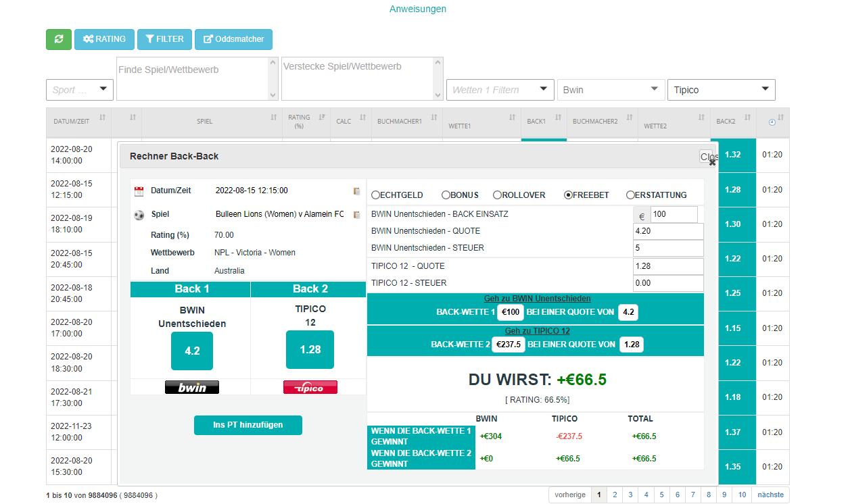Copy the Datum/Zeit value using clipboard icon
The height and width of the screenshot is (504, 848).
(356, 191)
